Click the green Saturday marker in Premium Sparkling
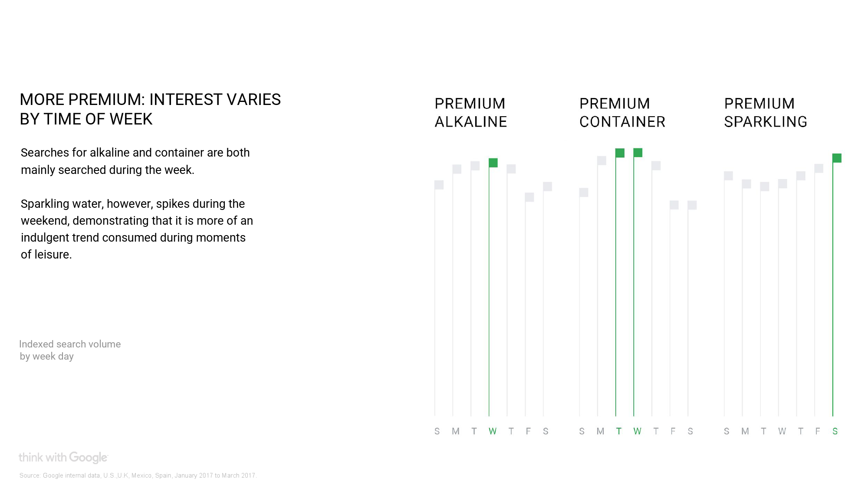Viewport: 868px width, 488px height. click(837, 158)
